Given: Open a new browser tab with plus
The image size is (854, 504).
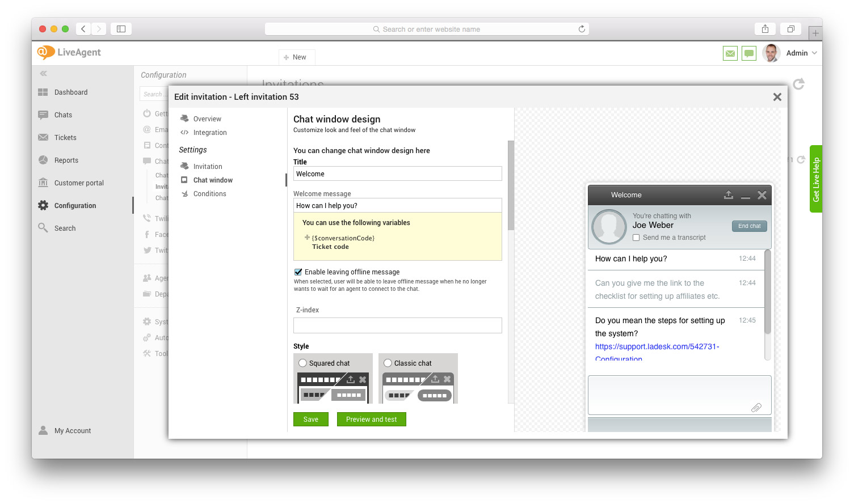Looking at the screenshot, I should coord(815,33).
